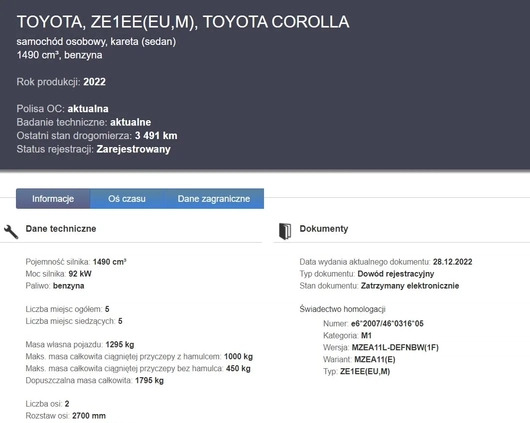The image size is (530, 423).
Task: Click the Polisa OC status aktualna
Action: click(x=88, y=109)
